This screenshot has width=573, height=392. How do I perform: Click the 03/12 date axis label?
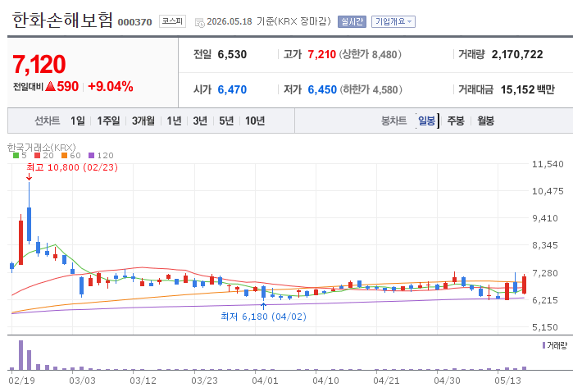pos(143,381)
